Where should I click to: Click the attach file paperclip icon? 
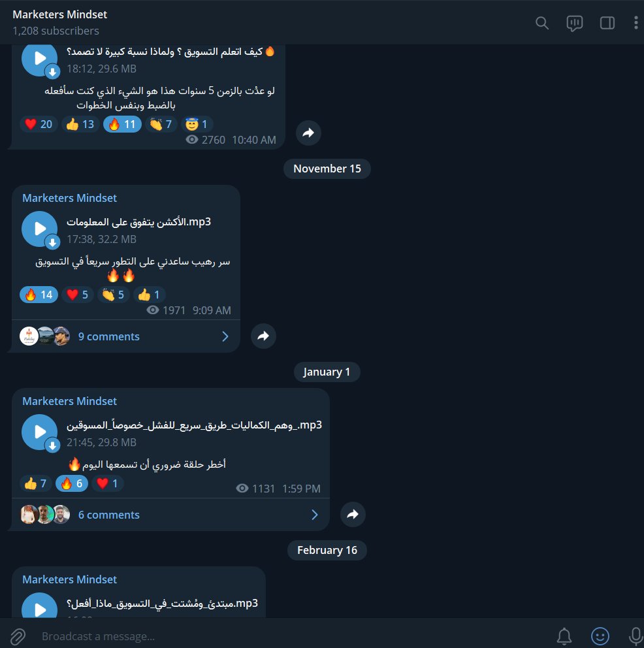pyautogui.click(x=18, y=636)
